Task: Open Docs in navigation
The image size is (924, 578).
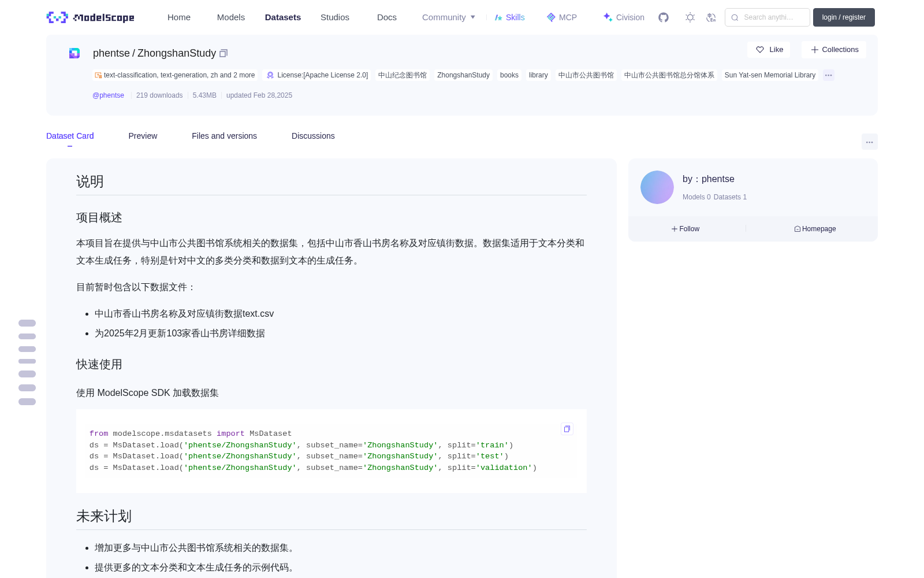Action: (387, 17)
